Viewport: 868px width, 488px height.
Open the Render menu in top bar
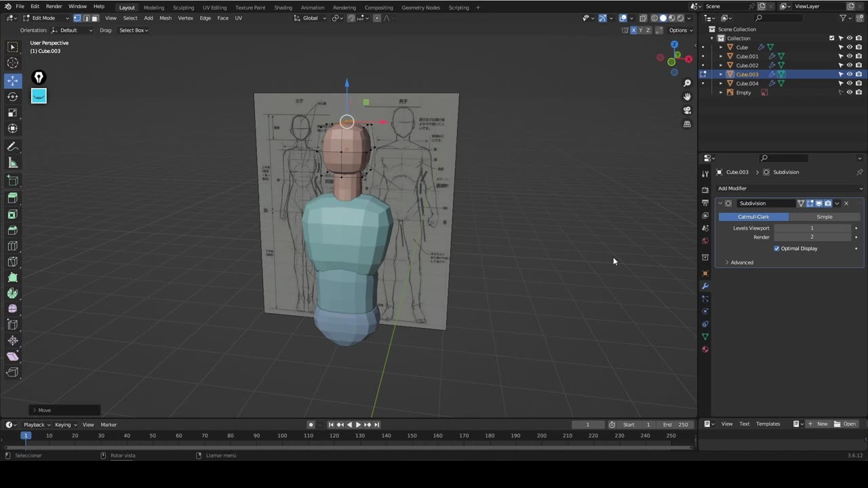pos(54,6)
